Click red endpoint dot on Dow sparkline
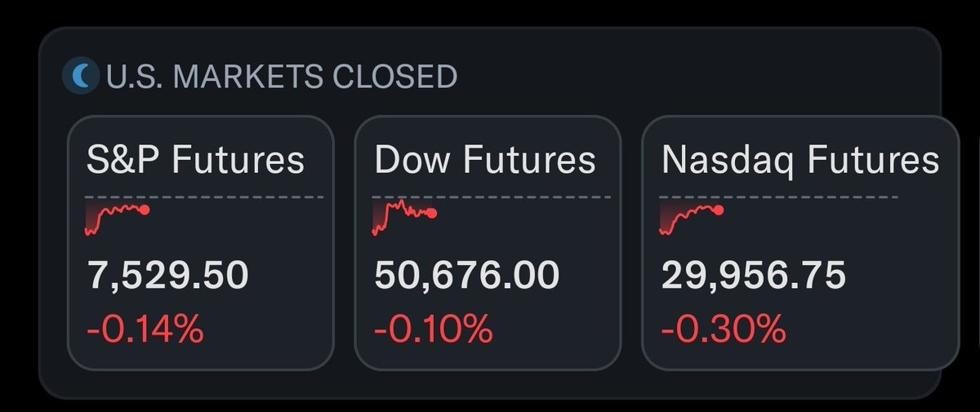 pos(432,214)
